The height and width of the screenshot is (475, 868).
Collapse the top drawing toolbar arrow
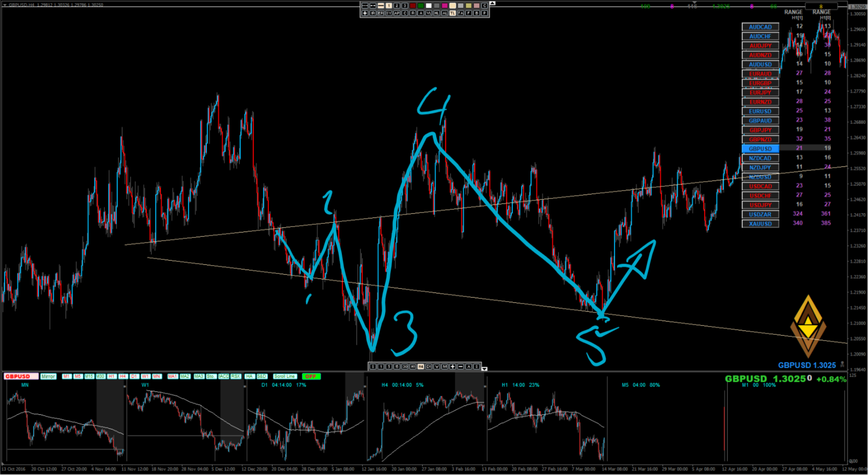point(492,4)
